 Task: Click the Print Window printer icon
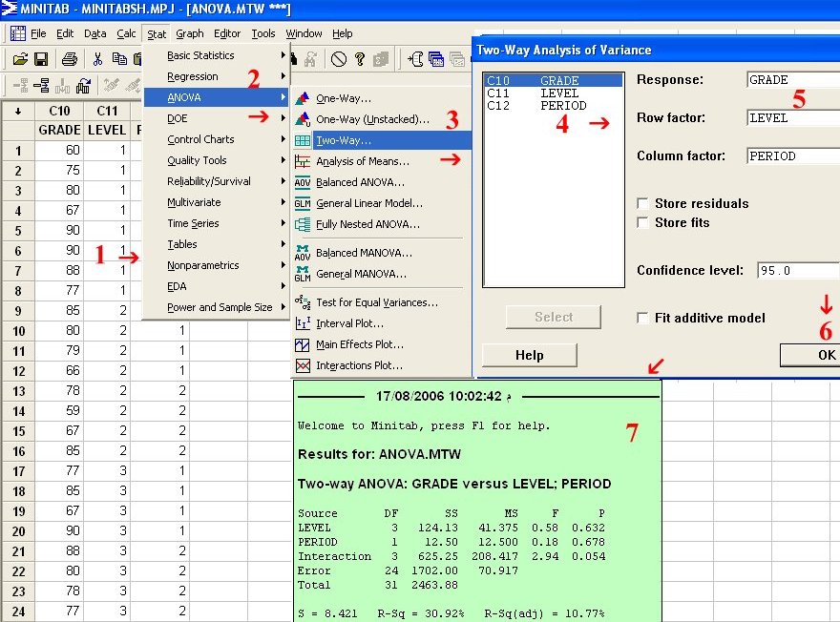69,59
